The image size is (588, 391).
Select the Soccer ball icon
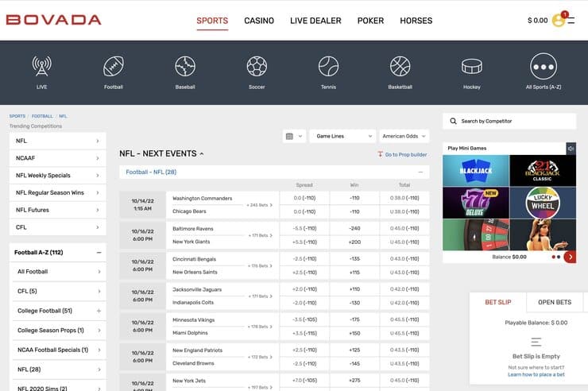pyautogui.click(x=257, y=66)
